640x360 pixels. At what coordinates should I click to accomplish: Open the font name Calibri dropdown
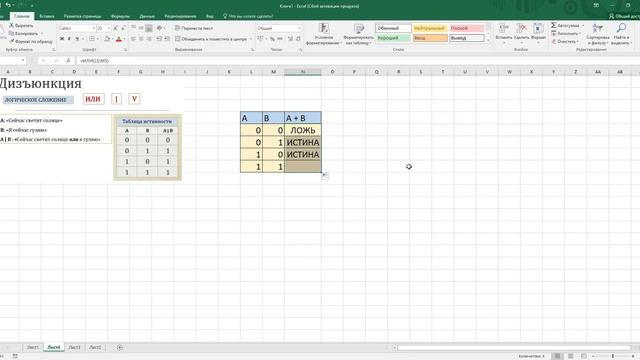coord(93,28)
